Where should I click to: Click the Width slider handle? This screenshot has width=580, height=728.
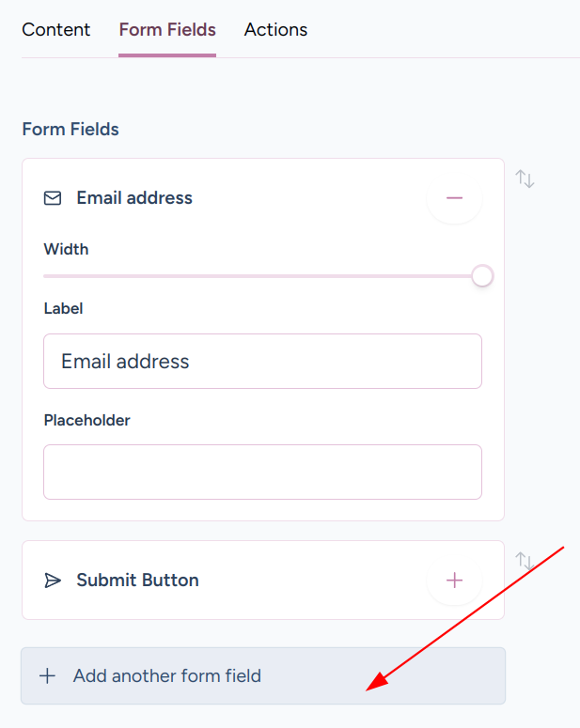482,276
